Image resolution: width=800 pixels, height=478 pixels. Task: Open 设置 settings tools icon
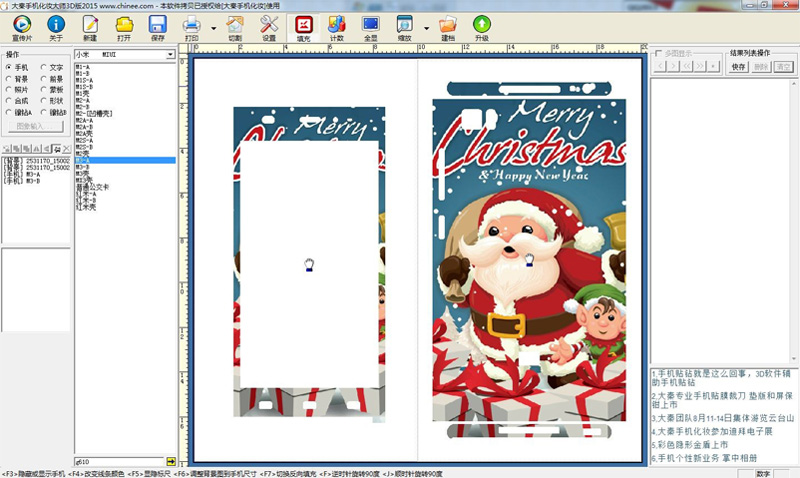coord(269,28)
